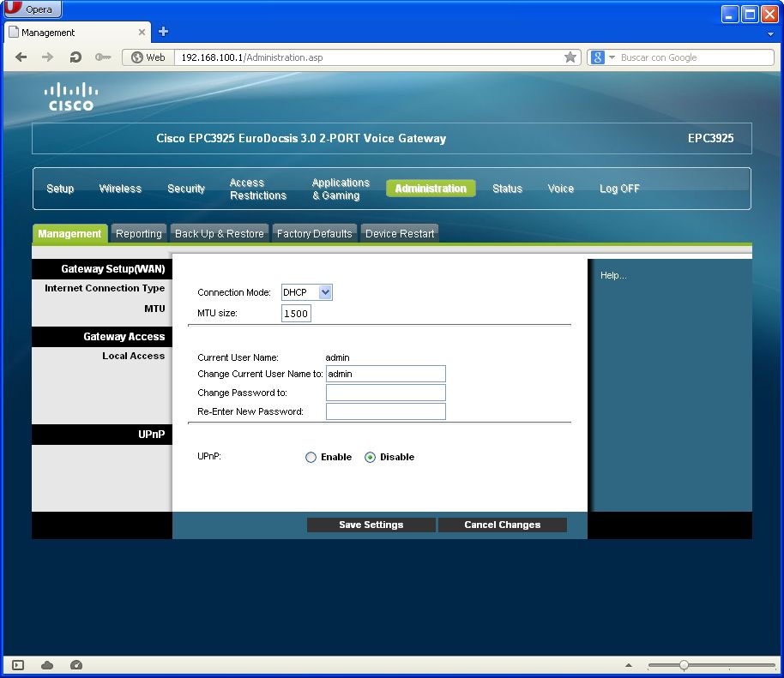The width and height of the screenshot is (784, 678).
Task: Open the Security menu
Action: point(186,189)
